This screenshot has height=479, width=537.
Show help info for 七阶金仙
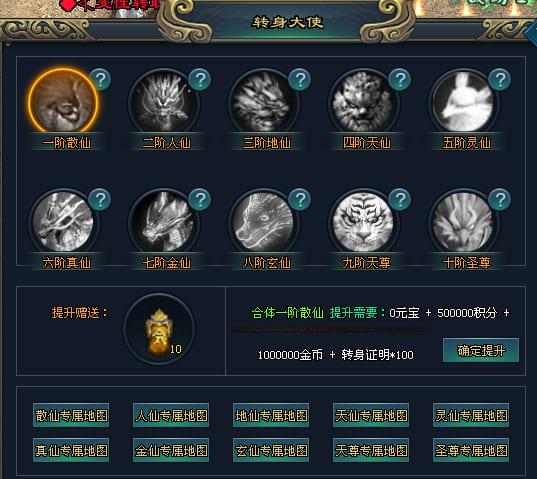pos(200,199)
